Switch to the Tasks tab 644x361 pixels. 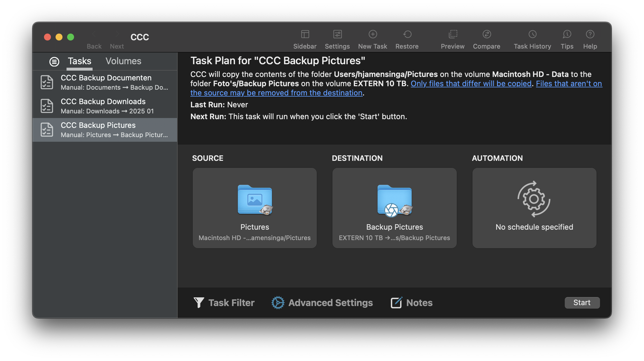(x=80, y=61)
